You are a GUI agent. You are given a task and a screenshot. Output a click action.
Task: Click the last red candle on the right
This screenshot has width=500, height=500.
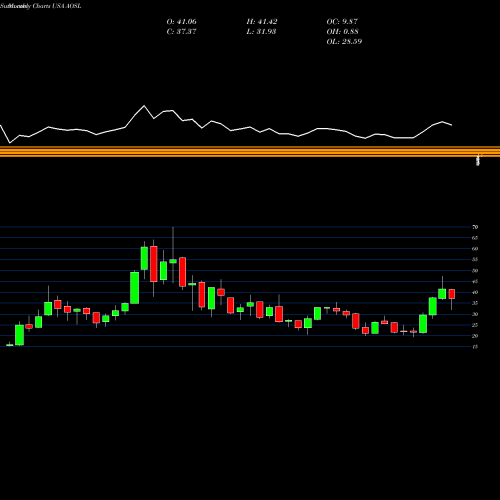pyautogui.click(x=452, y=294)
